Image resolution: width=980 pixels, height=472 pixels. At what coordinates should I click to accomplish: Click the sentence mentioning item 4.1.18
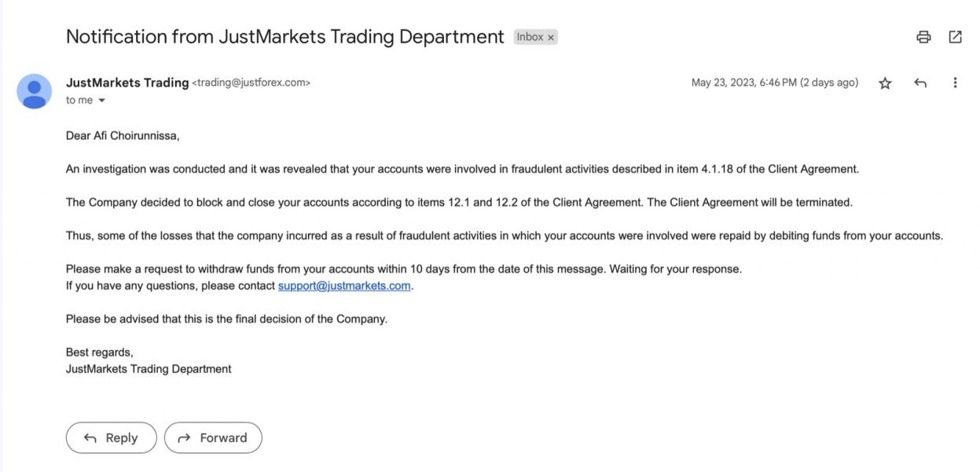(x=462, y=168)
